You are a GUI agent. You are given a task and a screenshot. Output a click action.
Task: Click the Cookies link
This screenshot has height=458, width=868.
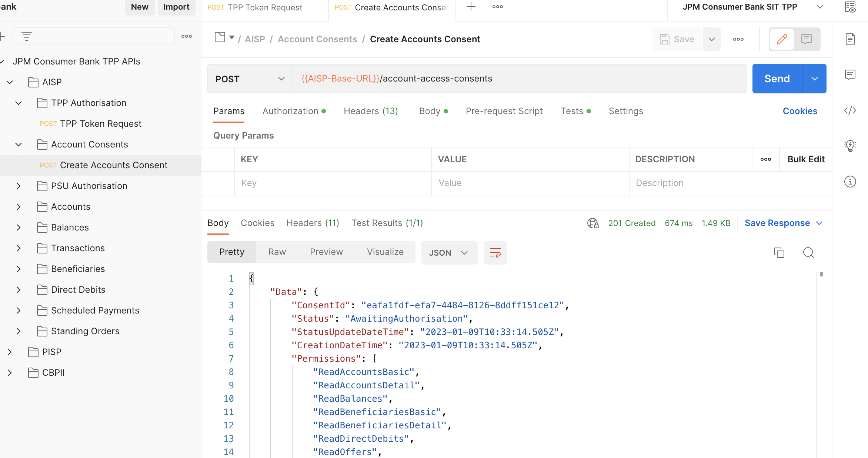[x=799, y=111]
